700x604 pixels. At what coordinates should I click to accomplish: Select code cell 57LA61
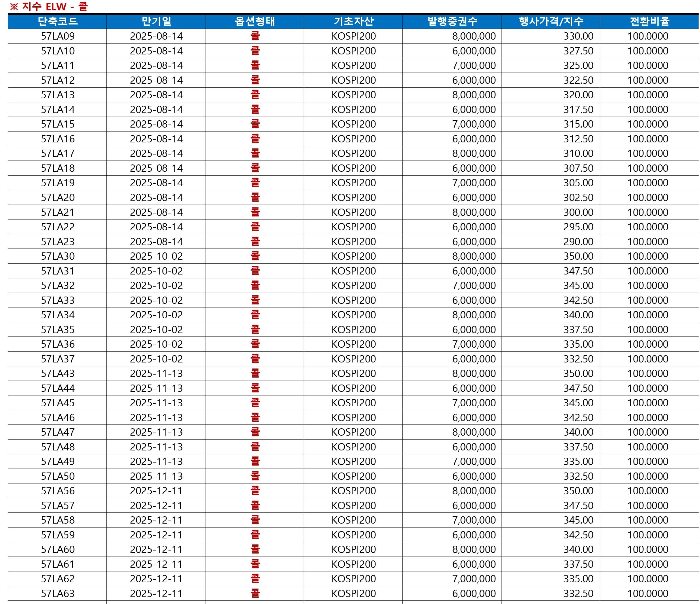(58, 565)
